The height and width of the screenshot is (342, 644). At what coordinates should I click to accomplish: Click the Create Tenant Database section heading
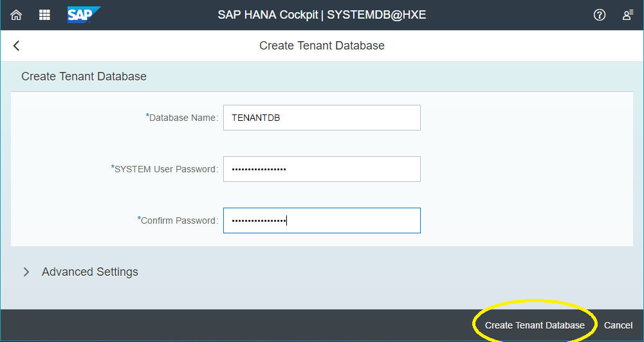click(x=84, y=76)
